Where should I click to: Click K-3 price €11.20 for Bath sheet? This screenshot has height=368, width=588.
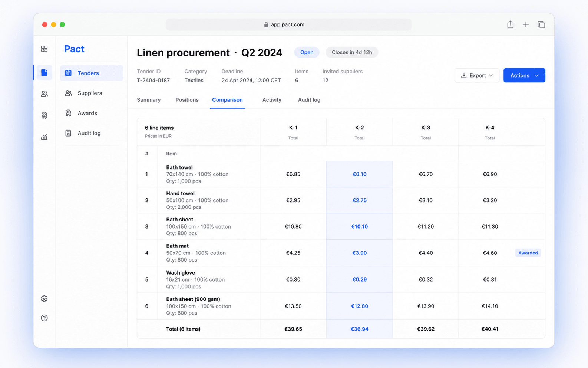coord(426,227)
